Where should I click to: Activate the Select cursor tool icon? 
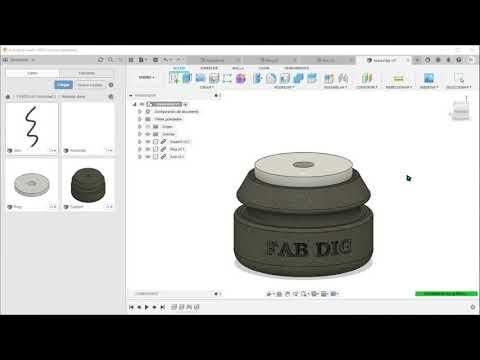pos(459,78)
